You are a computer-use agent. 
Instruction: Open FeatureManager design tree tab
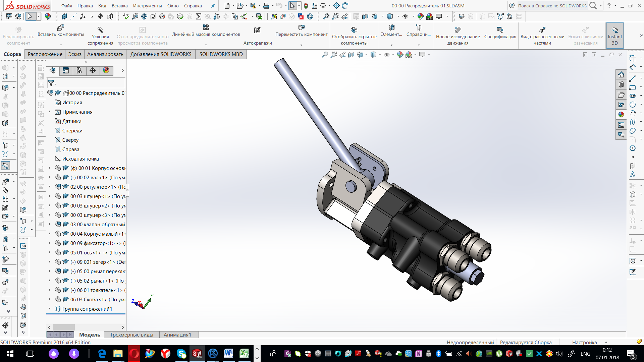53,70
